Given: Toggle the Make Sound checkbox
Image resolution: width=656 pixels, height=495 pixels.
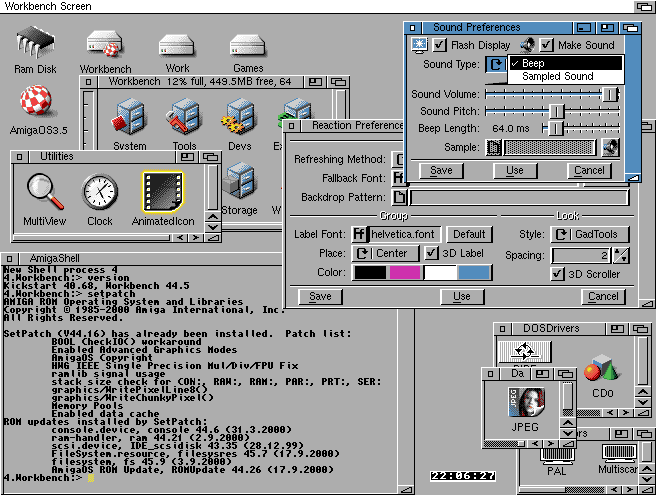Looking at the screenshot, I should 546,45.
